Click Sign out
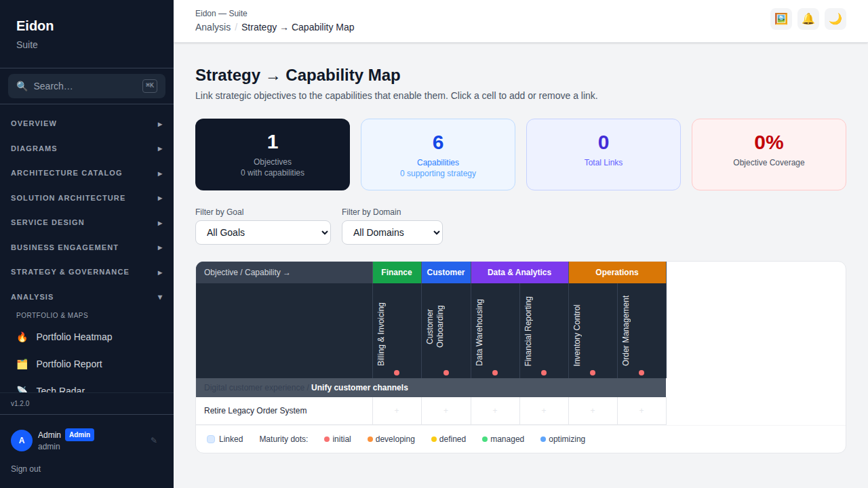 point(26,469)
